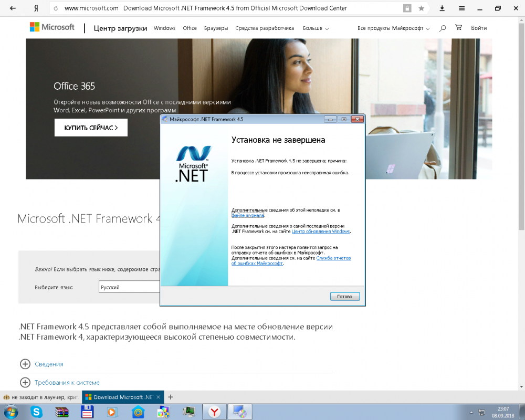
Task: Expand Все продукты Майкрософт dropdown
Action: 393,28
